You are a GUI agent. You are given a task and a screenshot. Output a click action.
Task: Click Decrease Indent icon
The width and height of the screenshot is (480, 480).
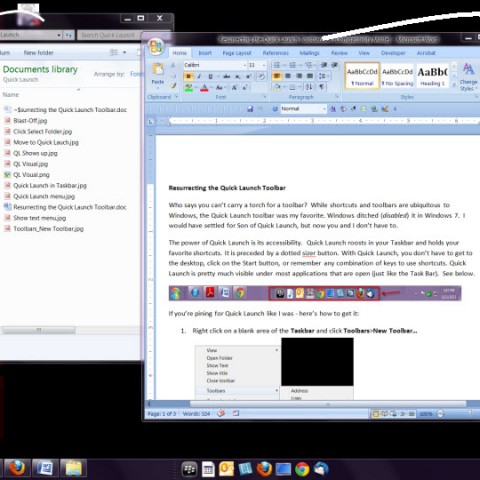[324, 65]
